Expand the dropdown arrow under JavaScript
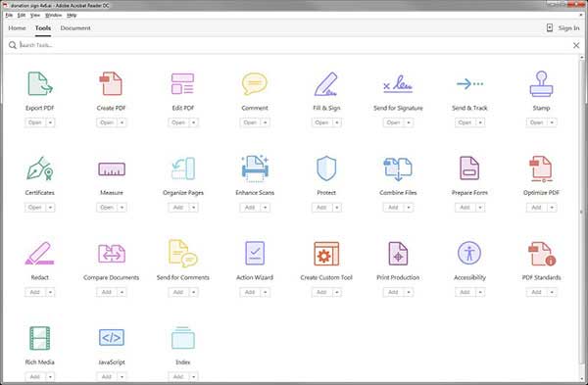588x385 pixels. (122, 377)
